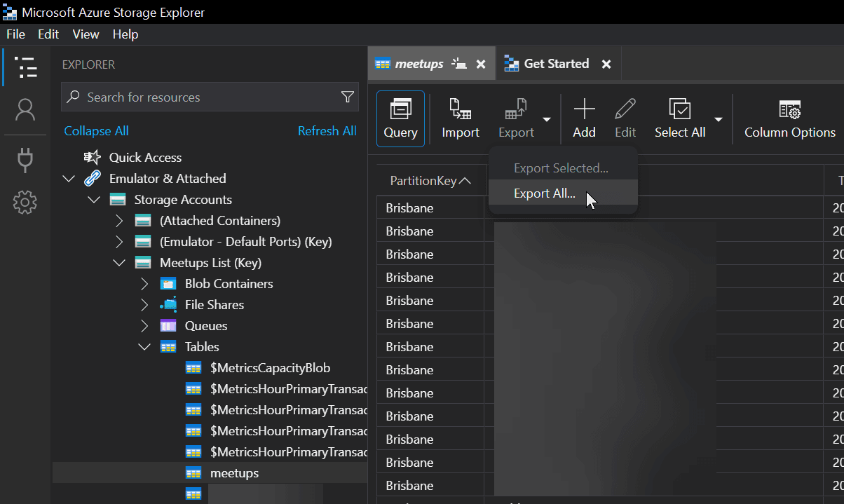This screenshot has height=504, width=844.
Task: Open the Help menu
Action: (125, 34)
